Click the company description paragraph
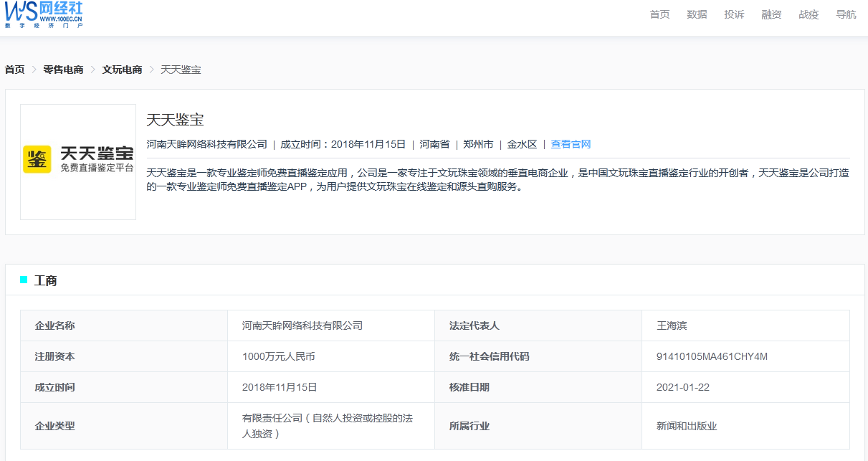868x461 pixels. (498, 179)
